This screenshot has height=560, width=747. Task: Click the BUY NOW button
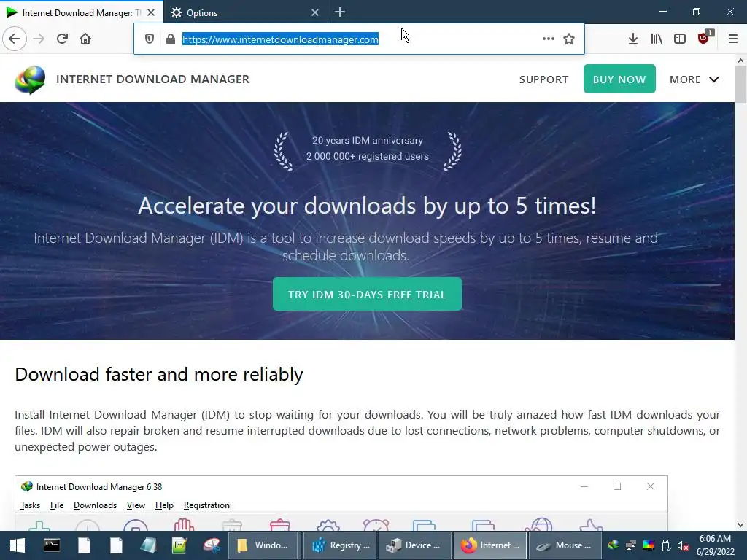[x=619, y=79]
